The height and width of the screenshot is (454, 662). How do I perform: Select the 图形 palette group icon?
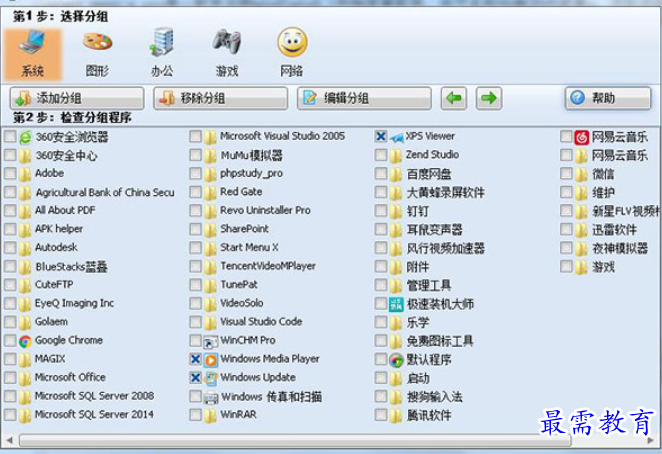(x=97, y=42)
